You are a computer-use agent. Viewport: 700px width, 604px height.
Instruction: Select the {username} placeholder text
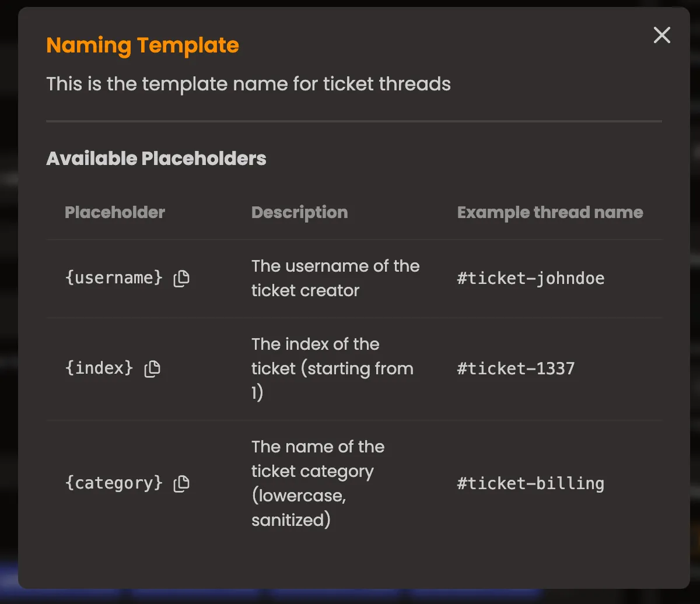click(114, 278)
